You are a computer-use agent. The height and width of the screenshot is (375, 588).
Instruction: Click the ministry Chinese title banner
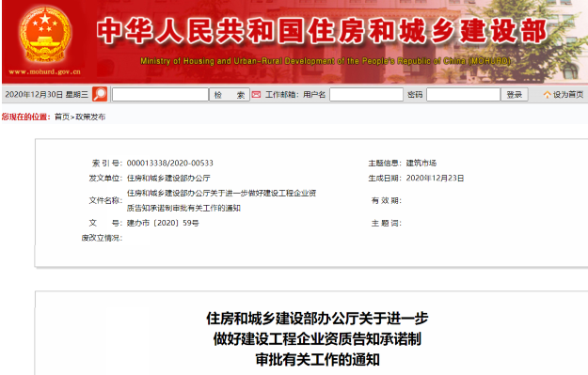pyautogui.click(x=322, y=31)
